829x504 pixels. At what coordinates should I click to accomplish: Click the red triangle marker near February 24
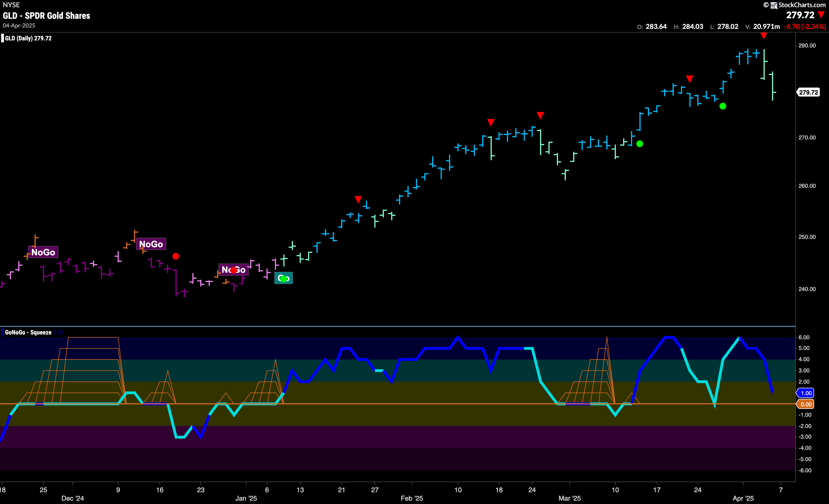pos(540,116)
